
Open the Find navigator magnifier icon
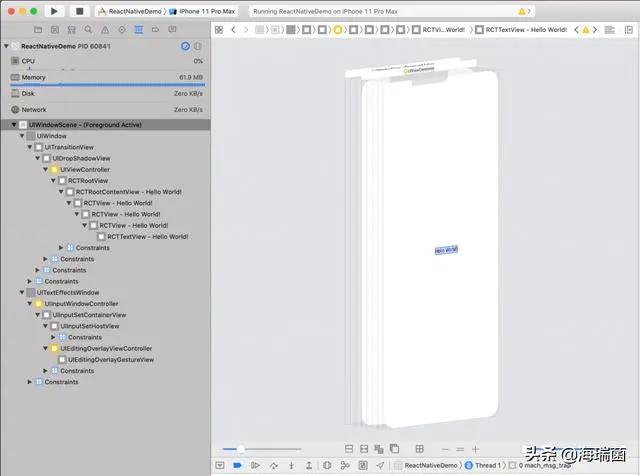pos(88,29)
